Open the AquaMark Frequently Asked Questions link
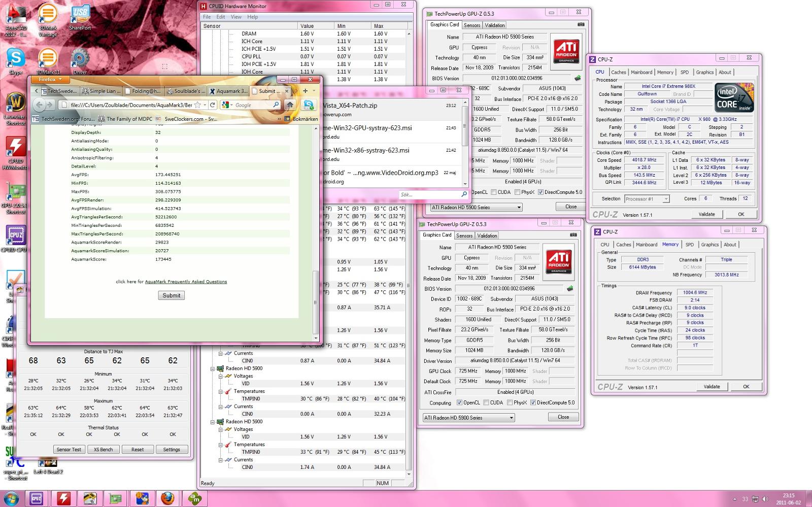812x507 pixels. 186,282
